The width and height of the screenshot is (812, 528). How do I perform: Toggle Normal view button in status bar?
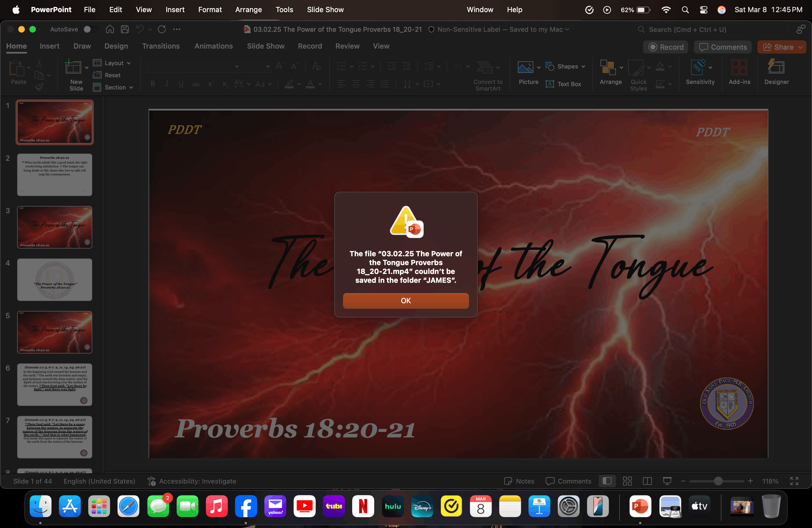tap(607, 481)
